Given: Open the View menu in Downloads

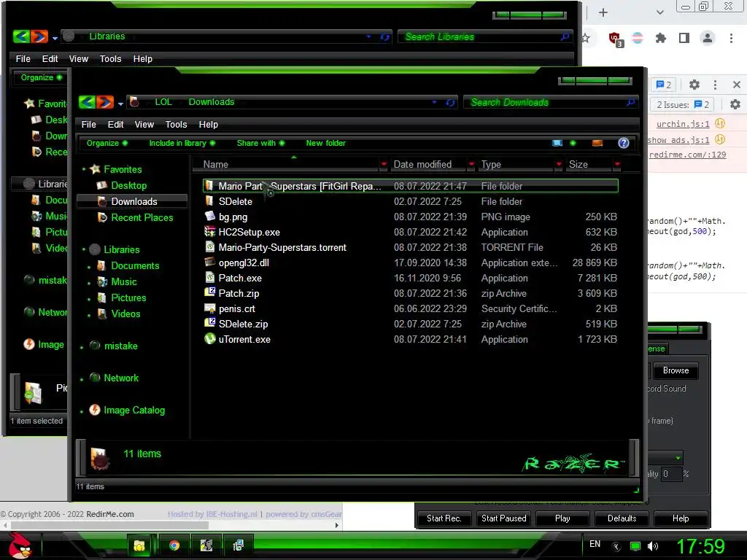Looking at the screenshot, I should pos(144,124).
